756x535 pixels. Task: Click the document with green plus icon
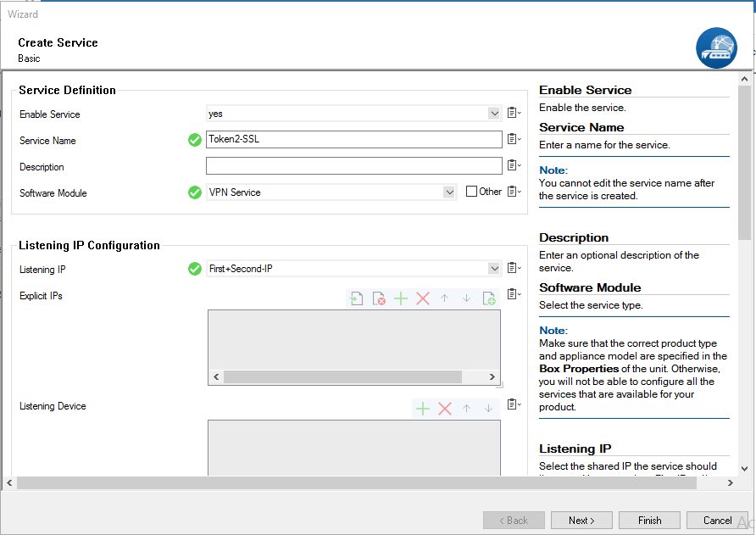tap(489, 298)
